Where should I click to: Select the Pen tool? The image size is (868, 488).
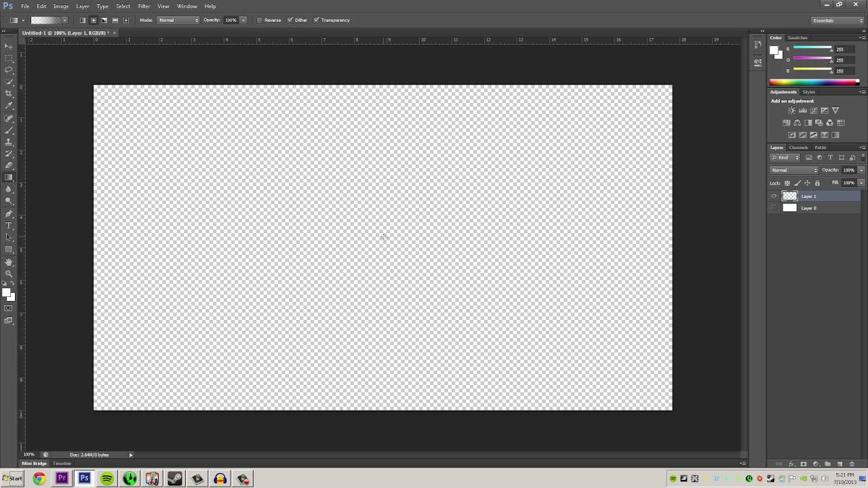[x=9, y=213]
